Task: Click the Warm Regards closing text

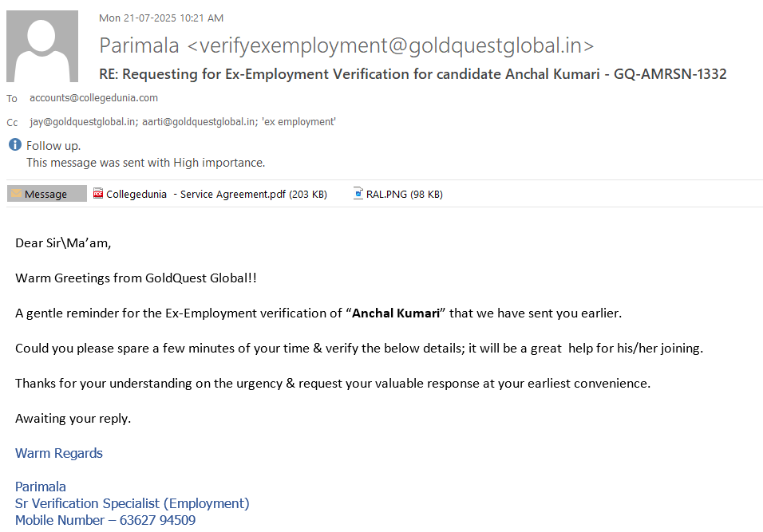Action: (59, 453)
